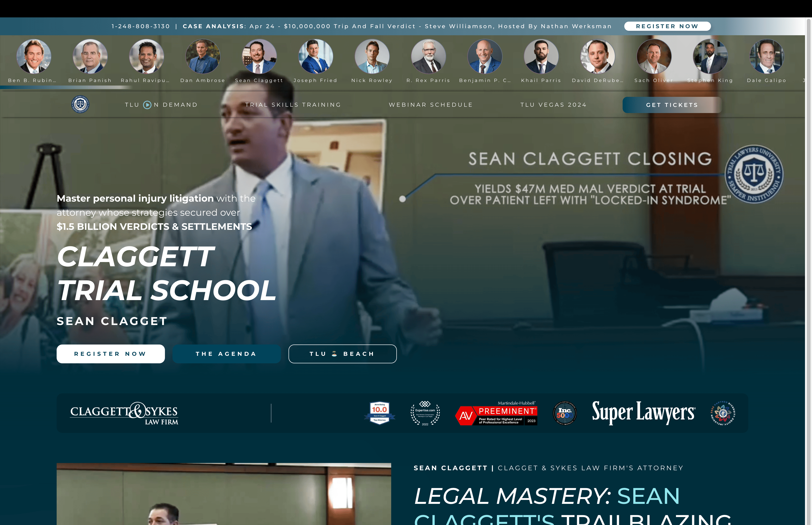812x525 pixels.
Task: Click Brian Panish's profile photo
Action: point(90,57)
